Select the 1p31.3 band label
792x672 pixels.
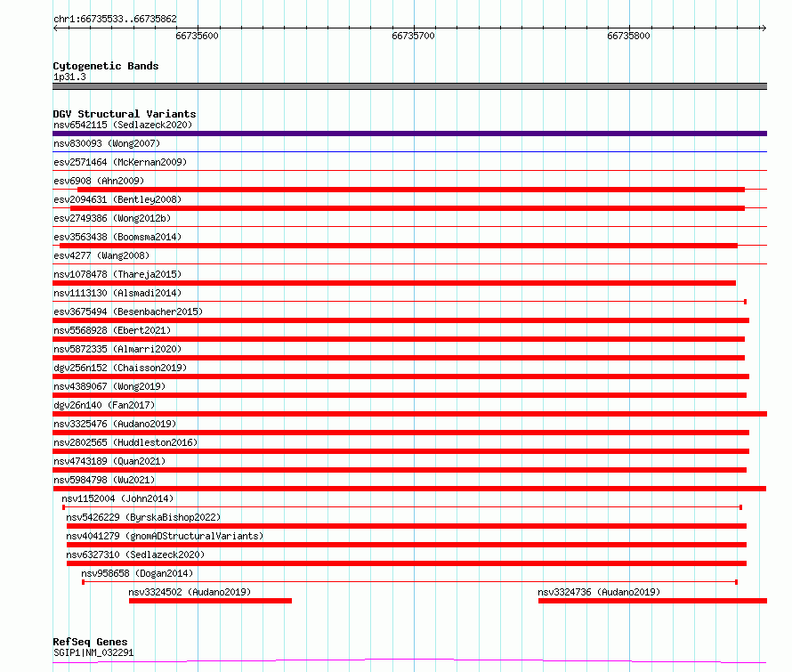[x=69, y=77]
